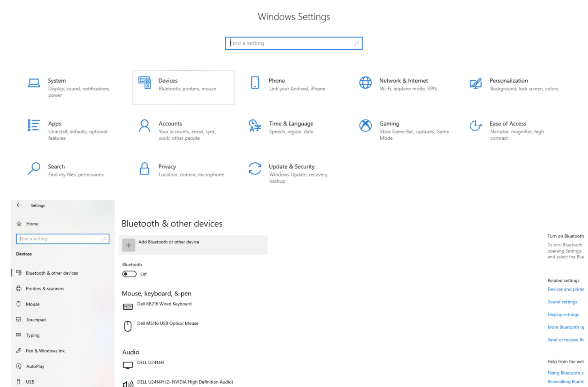This screenshot has width=588, height=387.
Task: Go to Pen & Windows Ink settings
Action: [x=45, y=351]
